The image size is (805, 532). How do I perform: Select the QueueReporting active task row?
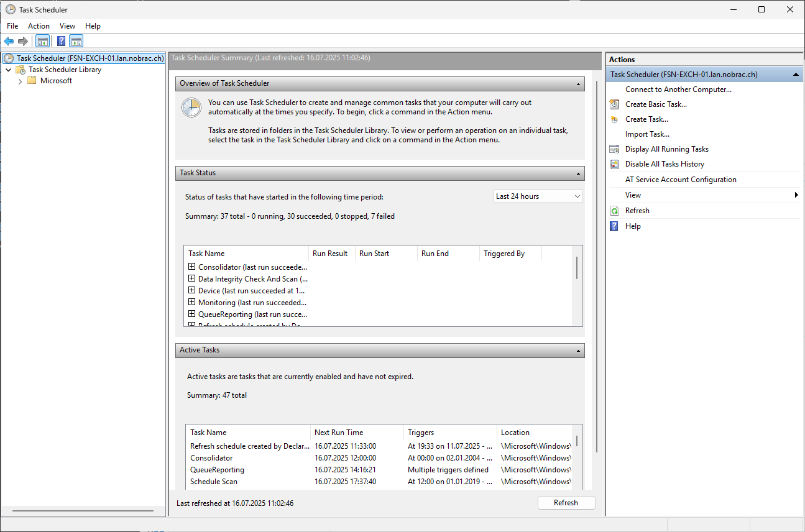[x=379, y=470]
